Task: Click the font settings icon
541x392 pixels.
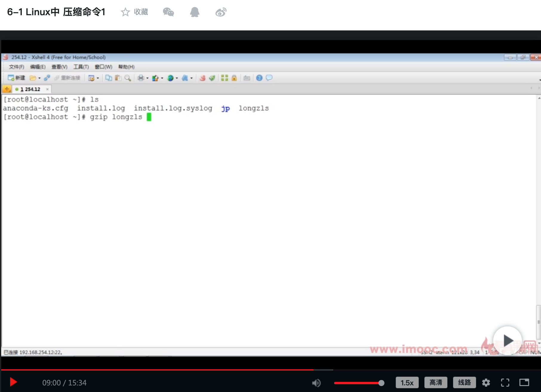Action: (185, 78)
